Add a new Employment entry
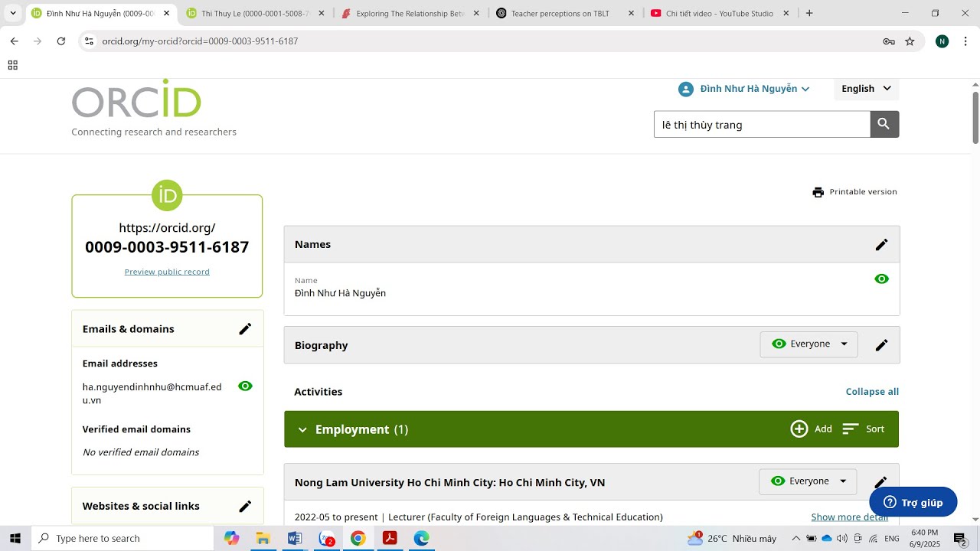The width and height of the screenshot is (980, 551). (x=812, y=429)
